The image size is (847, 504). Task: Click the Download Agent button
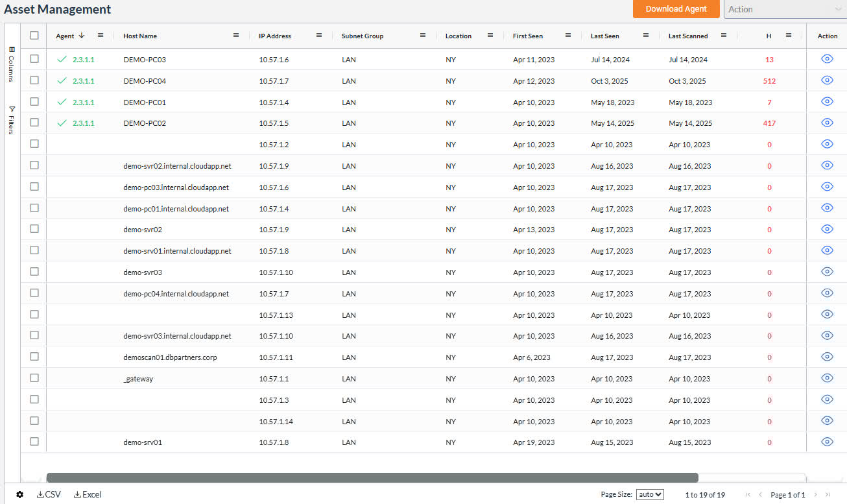pos(676,9)
